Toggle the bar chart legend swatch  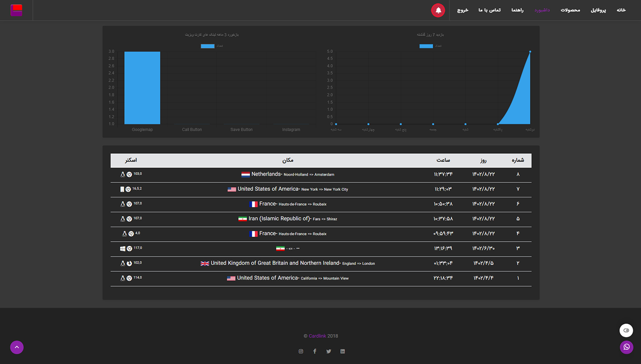(x=208, y=46)
